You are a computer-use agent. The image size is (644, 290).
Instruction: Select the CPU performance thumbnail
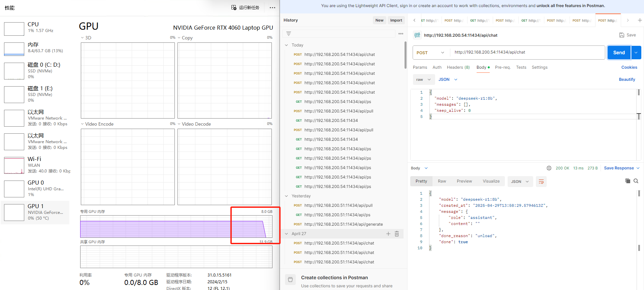(14, 29)
